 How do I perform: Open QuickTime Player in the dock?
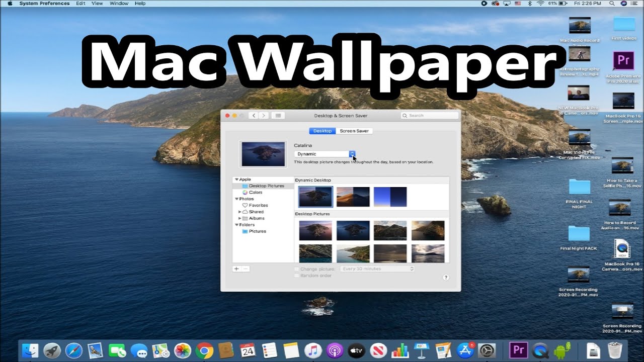tap(541, 350)
